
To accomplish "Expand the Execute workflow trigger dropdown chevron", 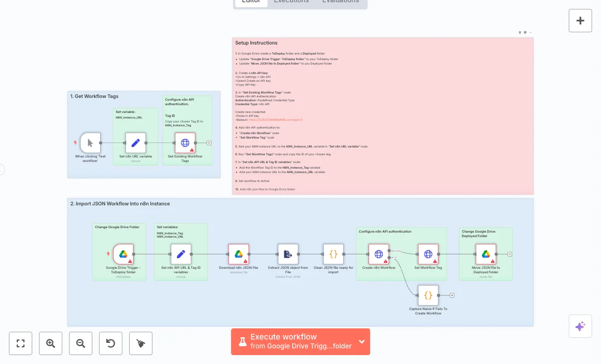I will 362,342.
